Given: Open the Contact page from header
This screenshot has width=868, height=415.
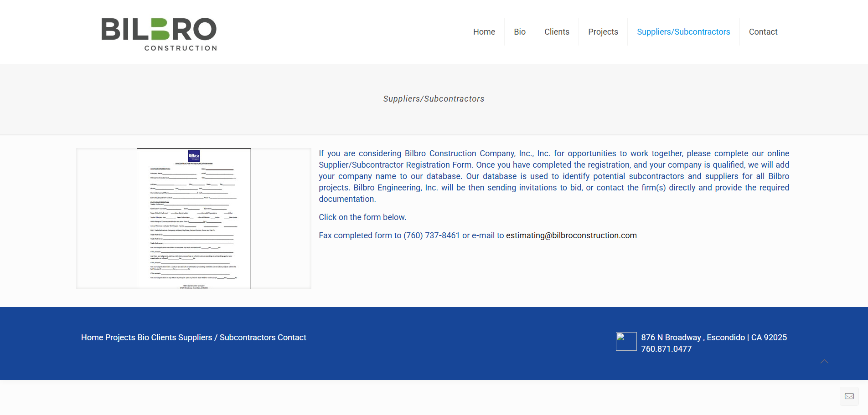Looking at the screenshot, I should pyautogui.click(x=763, y=32).
